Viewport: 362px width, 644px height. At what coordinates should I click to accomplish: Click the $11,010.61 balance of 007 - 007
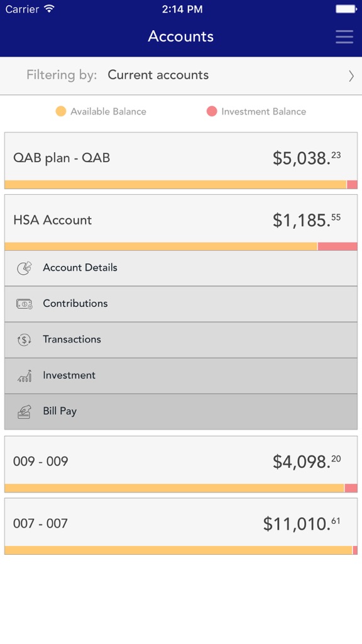[x=302, y=524]
